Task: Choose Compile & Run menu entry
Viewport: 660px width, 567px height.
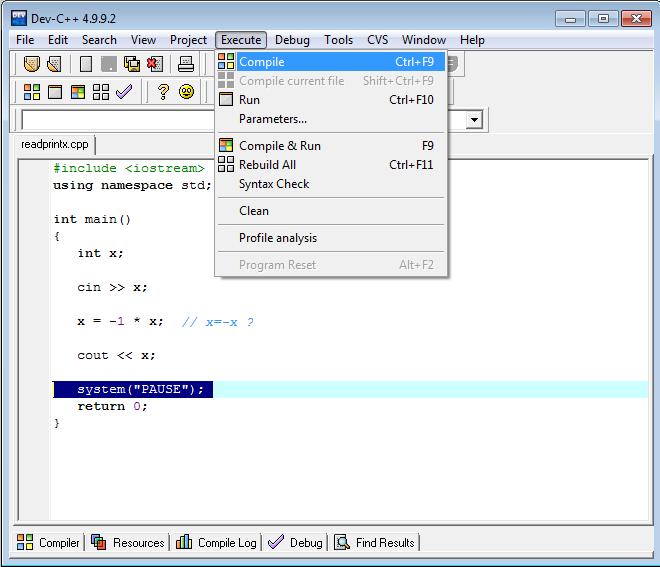Action: pos(331,146)
